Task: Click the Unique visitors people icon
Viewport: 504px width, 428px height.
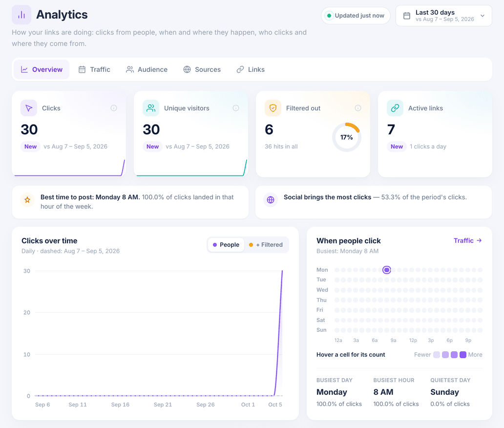Action: tap(151, 108)
